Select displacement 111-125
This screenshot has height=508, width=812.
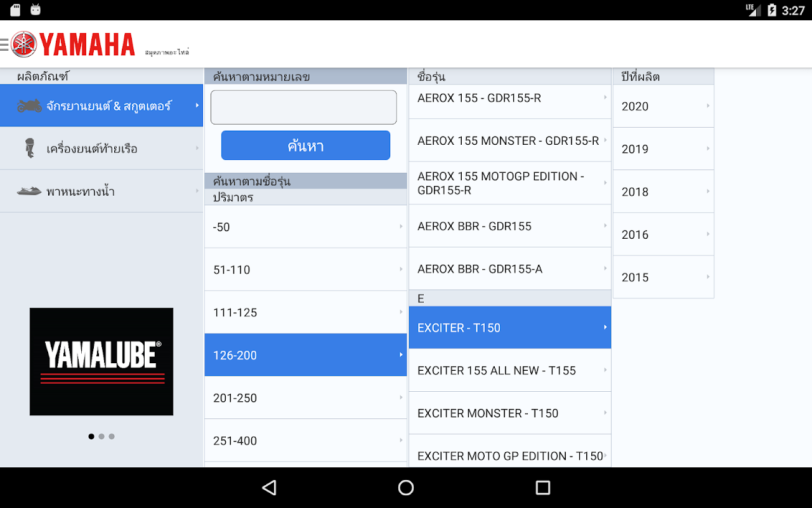point(306,312)
